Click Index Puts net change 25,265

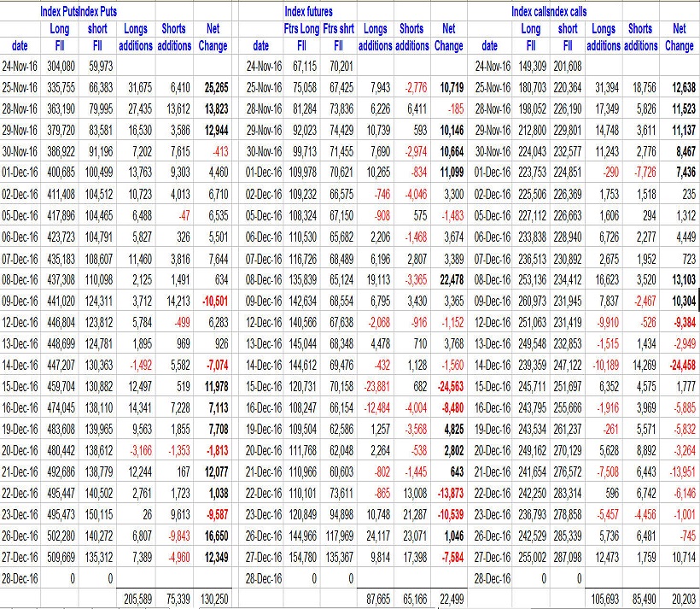[217, 88]
